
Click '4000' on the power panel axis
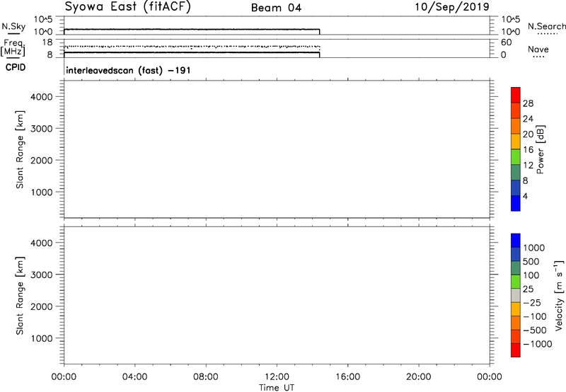42,97
